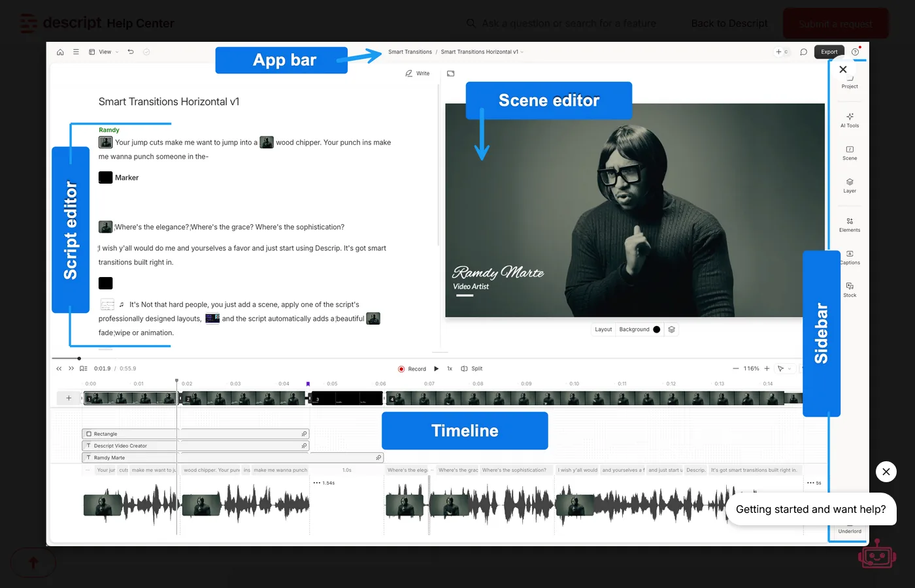Click the Layout button below canvas

click(x=603, y=329)
